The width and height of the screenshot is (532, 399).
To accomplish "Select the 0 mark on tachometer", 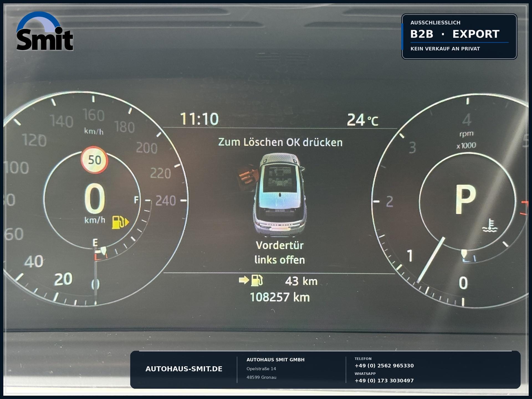I will pyautogui.click(x=463, y=283).
